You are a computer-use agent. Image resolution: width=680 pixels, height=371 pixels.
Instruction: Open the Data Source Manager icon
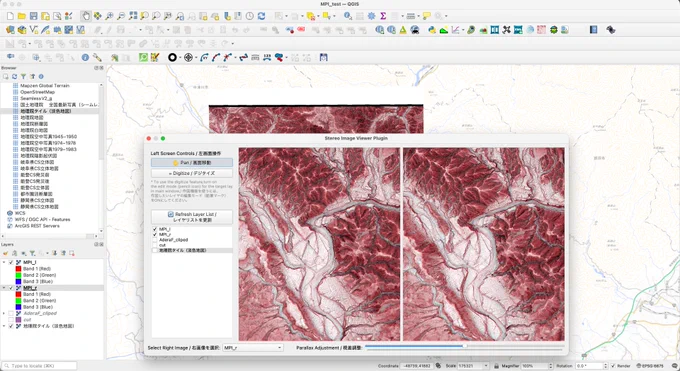[x=10, y=30]
